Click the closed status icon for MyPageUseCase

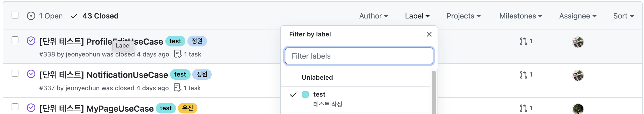(31, 108)
